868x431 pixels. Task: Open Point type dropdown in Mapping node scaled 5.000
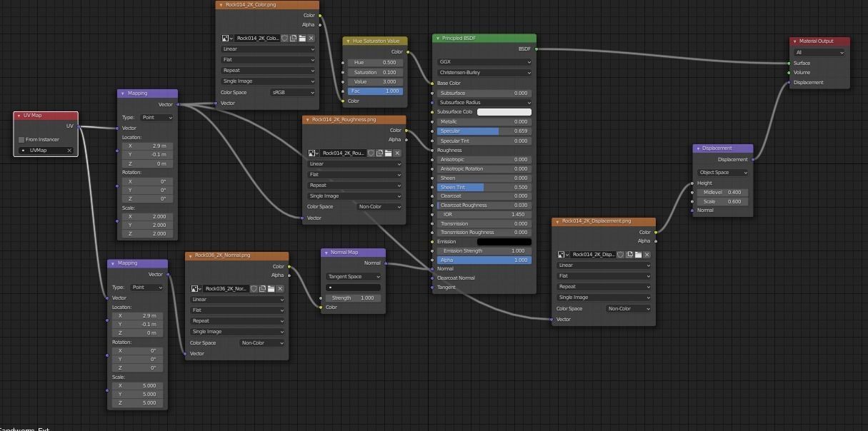146,287
